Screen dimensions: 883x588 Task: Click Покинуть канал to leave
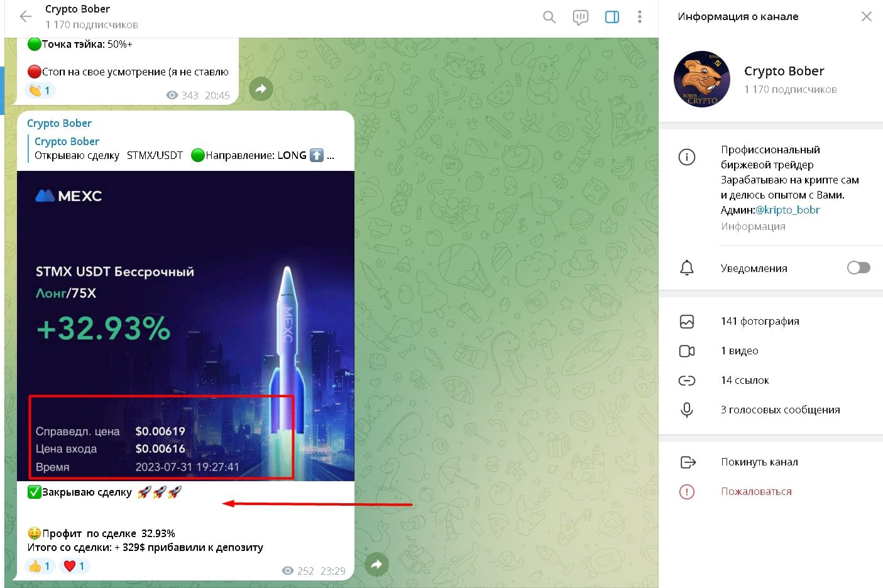click(759, 462)
